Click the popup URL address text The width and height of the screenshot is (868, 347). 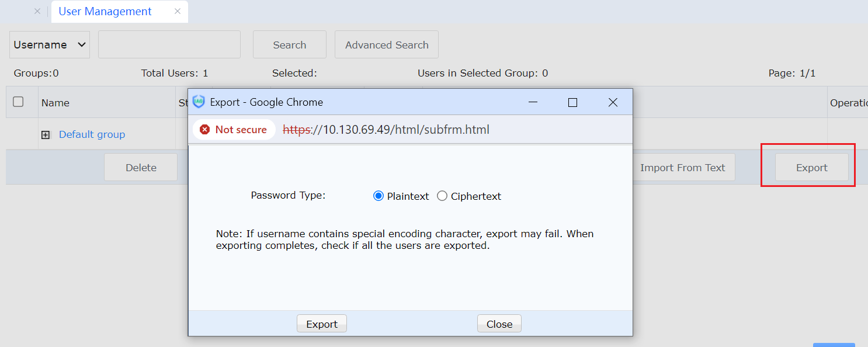386,130
